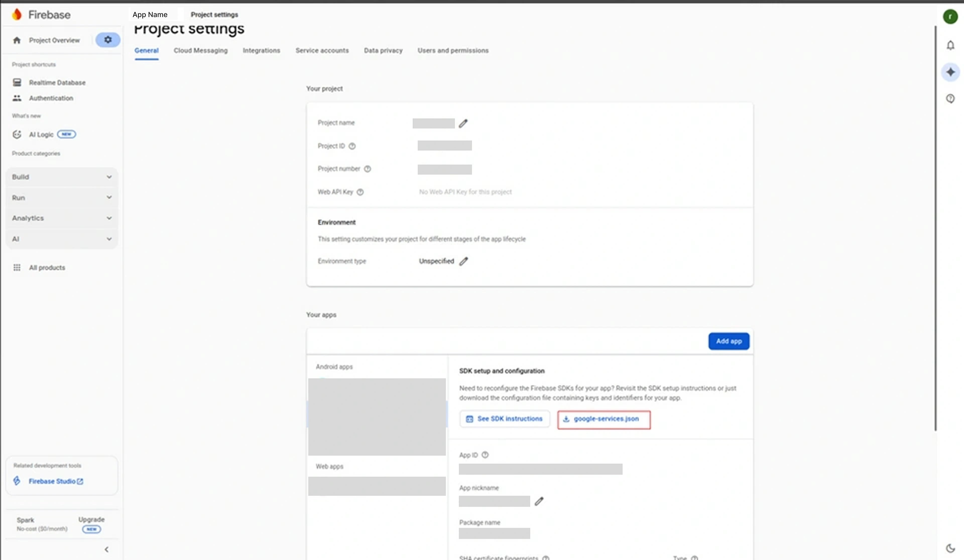Click the Android apps label
Screen dimensions: 964x560
[x=334, y=367]
